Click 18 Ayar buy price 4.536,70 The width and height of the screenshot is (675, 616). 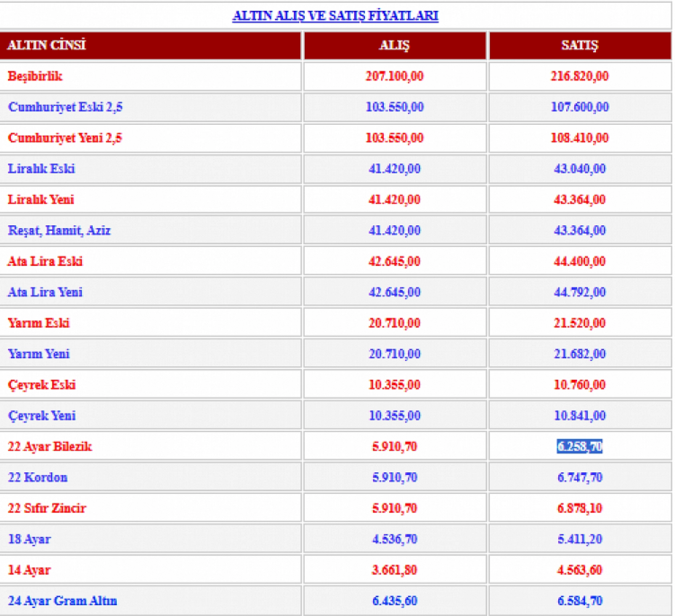[x=394, y=539]
